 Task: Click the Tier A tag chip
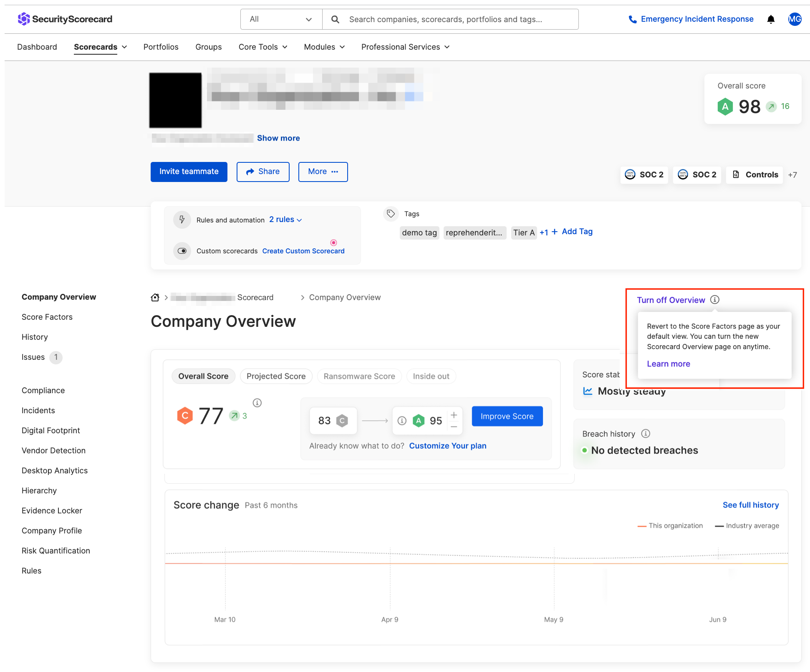(x=524, y=232)
